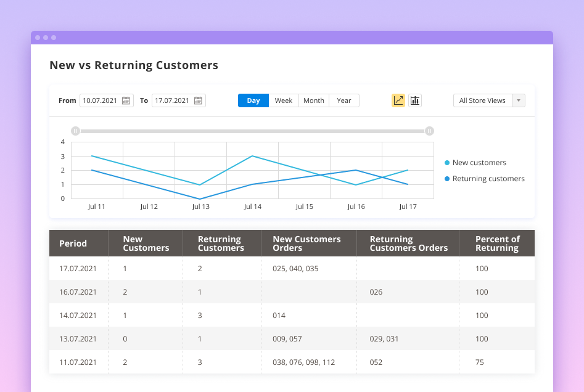This screenshot has width=584, height=392.
Task: Sort by the Period column header
Action: [73, 243]
